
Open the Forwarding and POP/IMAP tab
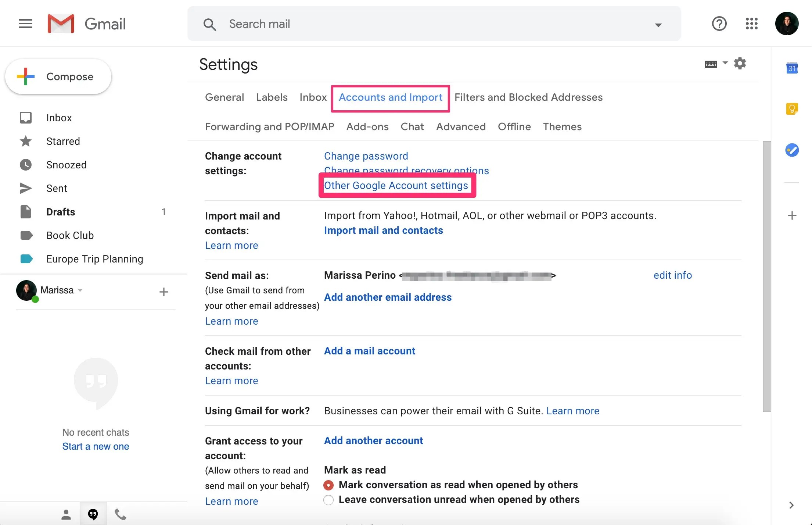[269, 127]
